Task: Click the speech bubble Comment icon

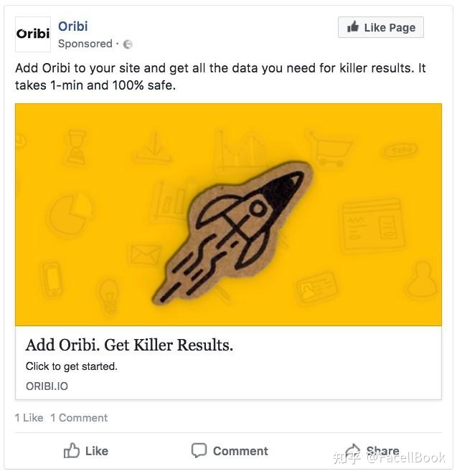Action: (x=199, y=450)
